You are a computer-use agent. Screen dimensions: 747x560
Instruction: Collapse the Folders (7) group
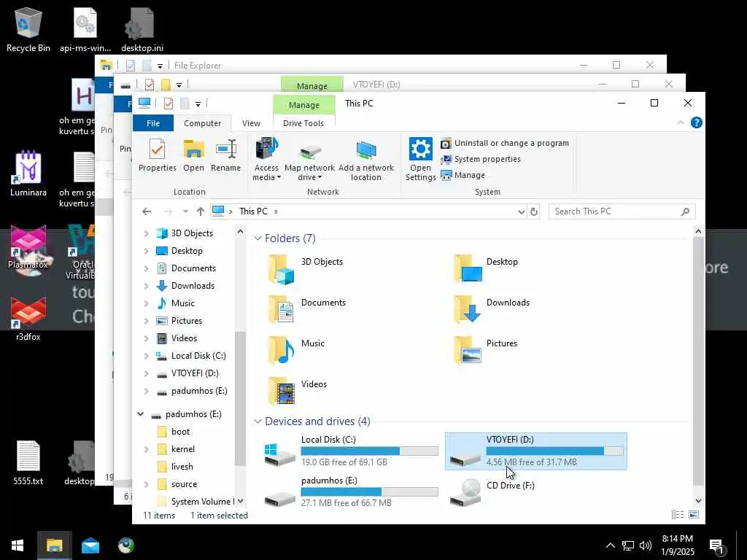point(258,238)
